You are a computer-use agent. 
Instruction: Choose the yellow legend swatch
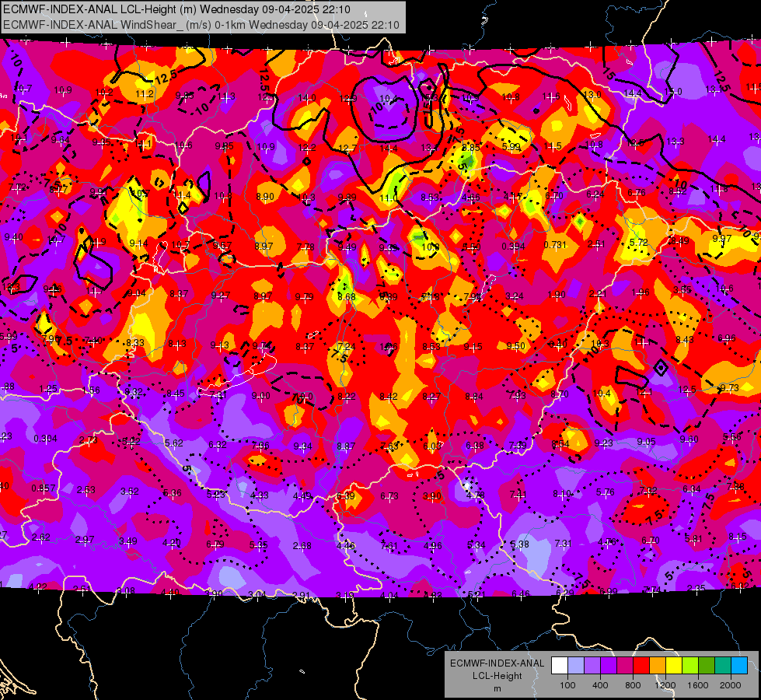click(674, 666)
